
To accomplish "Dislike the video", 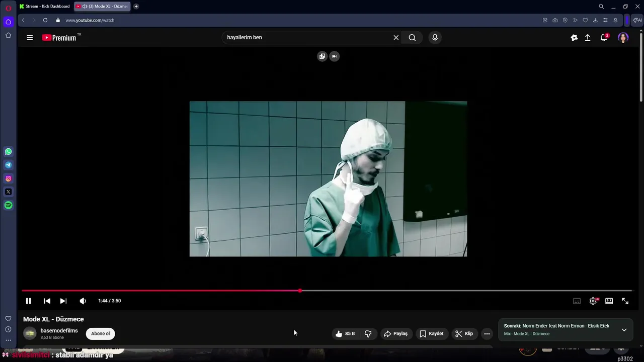I will [368, 333].
